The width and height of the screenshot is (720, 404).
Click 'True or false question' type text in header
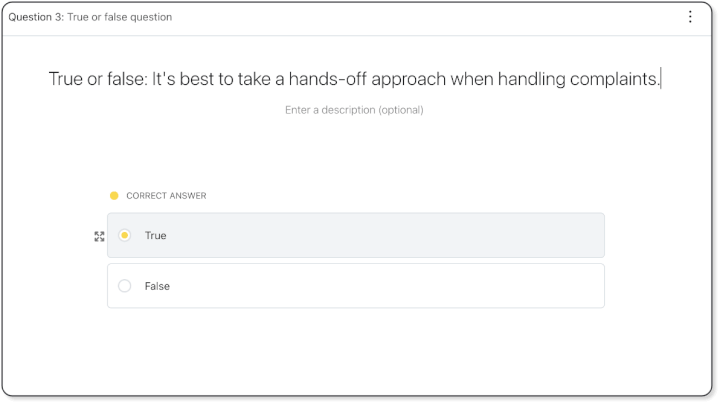coord(120,17)
